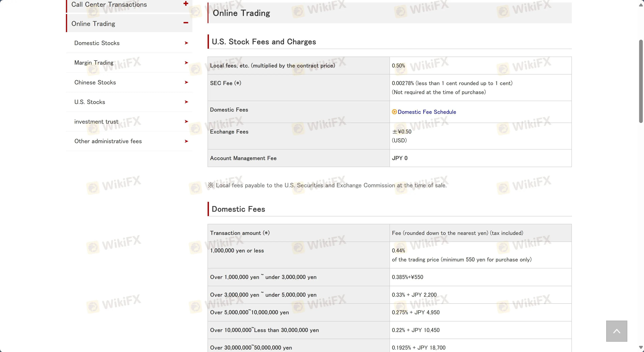Select Margin Trading menu item
This screenshot has height=352, width=644.
[x=94, y=63]
